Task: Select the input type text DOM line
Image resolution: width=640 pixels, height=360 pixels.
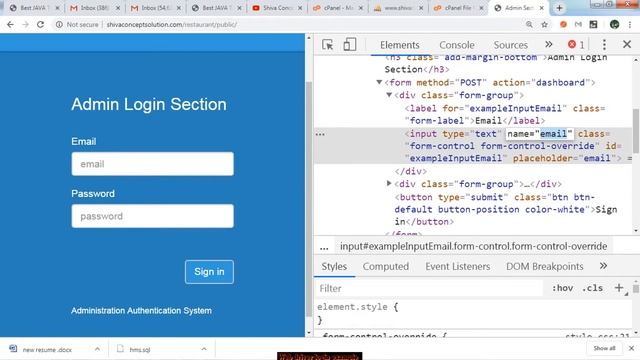Action: click(473, 146)
